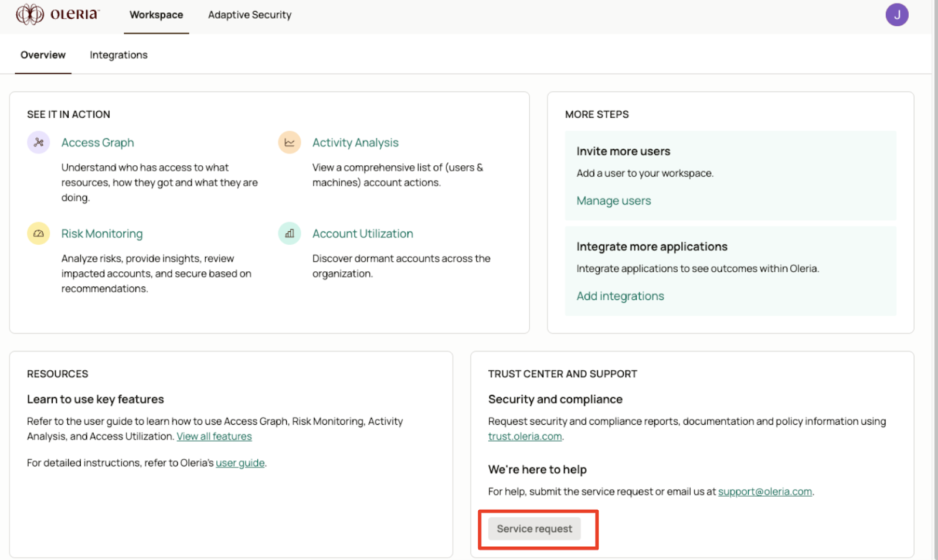
Task: Follow the View all features link
Action: pos(214,436)
